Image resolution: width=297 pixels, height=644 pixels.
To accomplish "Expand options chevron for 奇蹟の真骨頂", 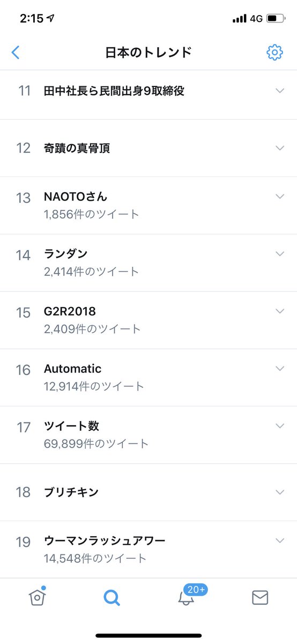I will 279,148.
